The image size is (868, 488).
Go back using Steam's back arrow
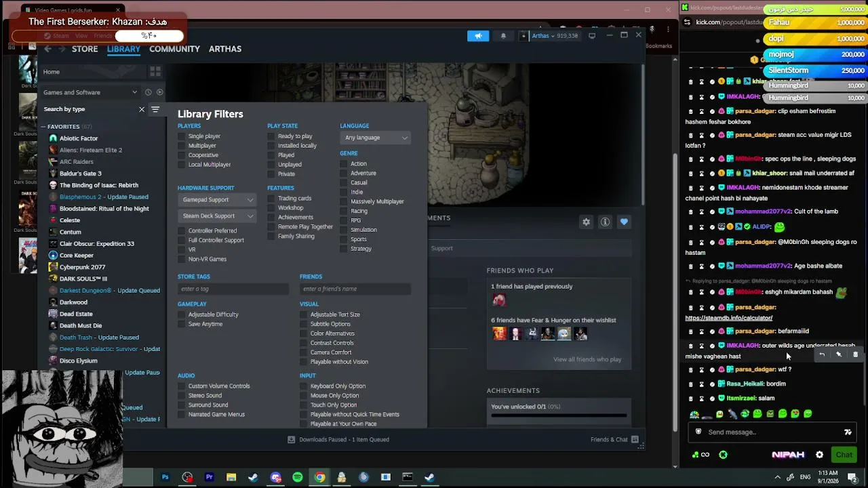47,49
